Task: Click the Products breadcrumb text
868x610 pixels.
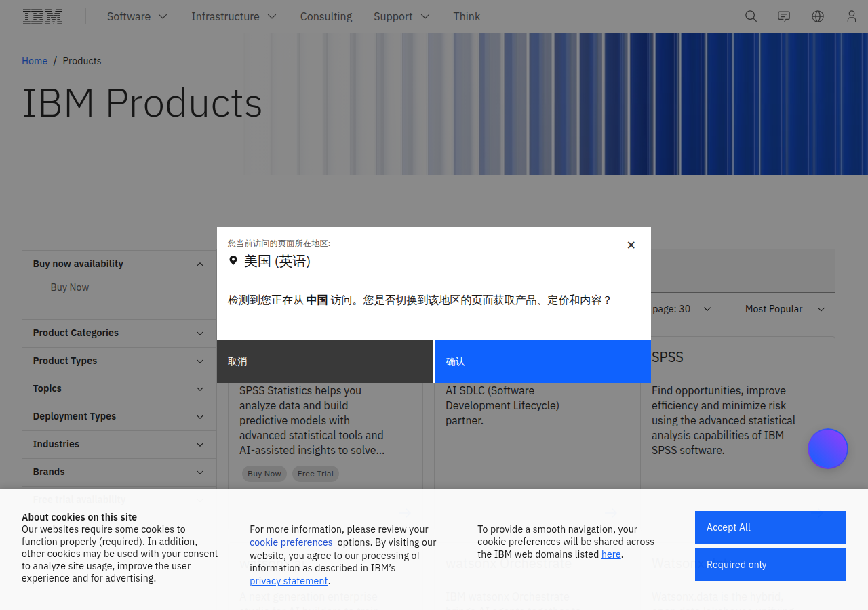Action: [x=82, y=61]
